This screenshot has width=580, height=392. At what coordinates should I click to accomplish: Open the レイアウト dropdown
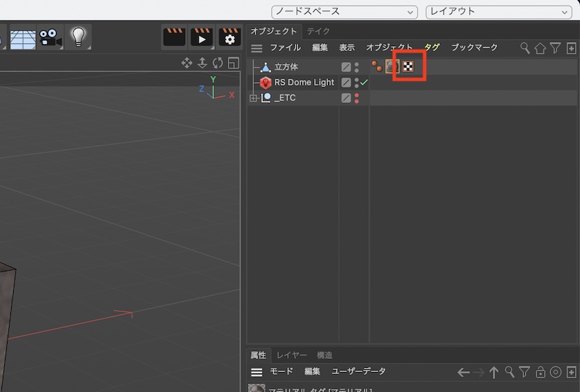point(497,12)
